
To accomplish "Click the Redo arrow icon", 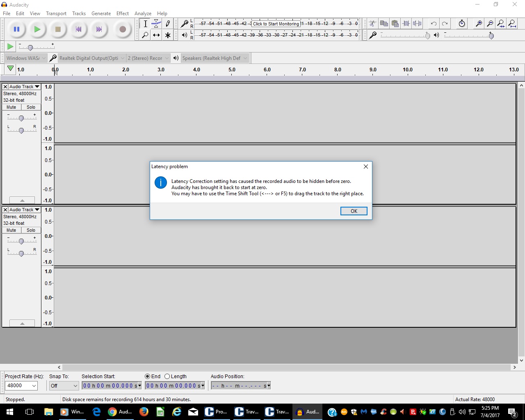I will [445, 23].
